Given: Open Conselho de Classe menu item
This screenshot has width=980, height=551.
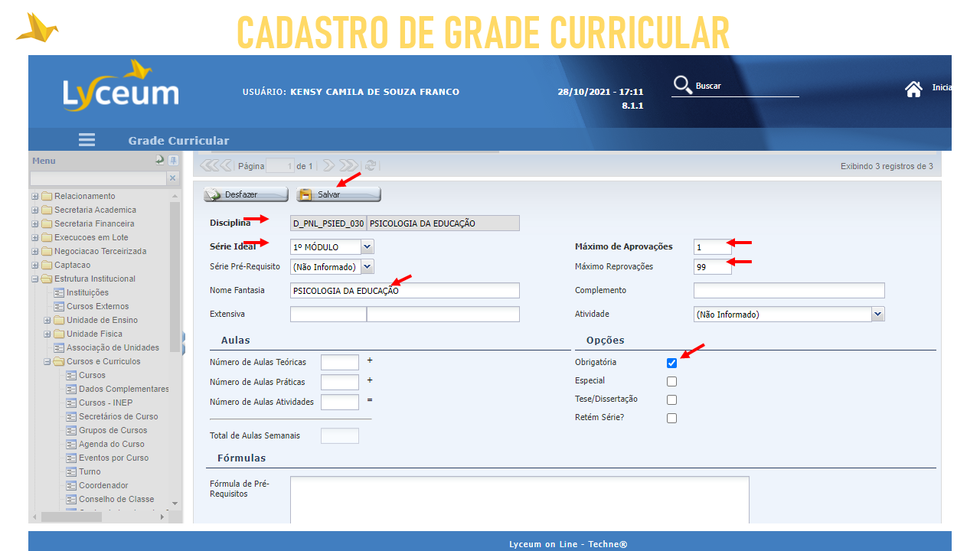Looking at the screenshot, I should (x=116, y=500).
